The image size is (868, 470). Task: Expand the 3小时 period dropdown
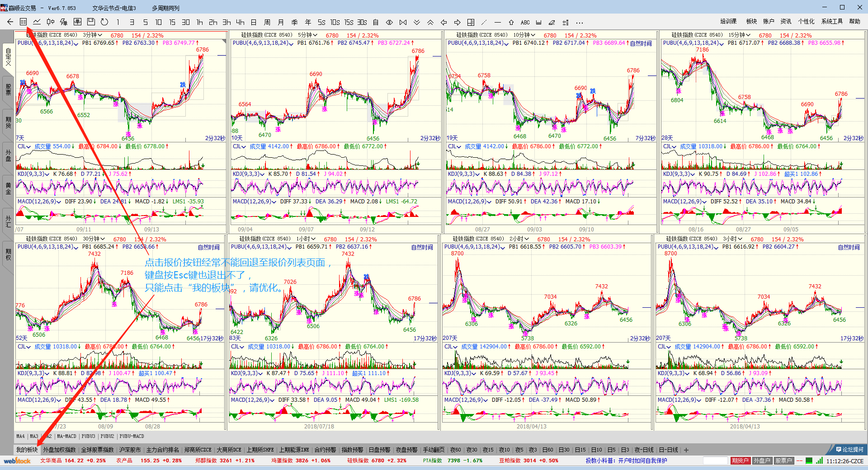(x=732, y=239)
